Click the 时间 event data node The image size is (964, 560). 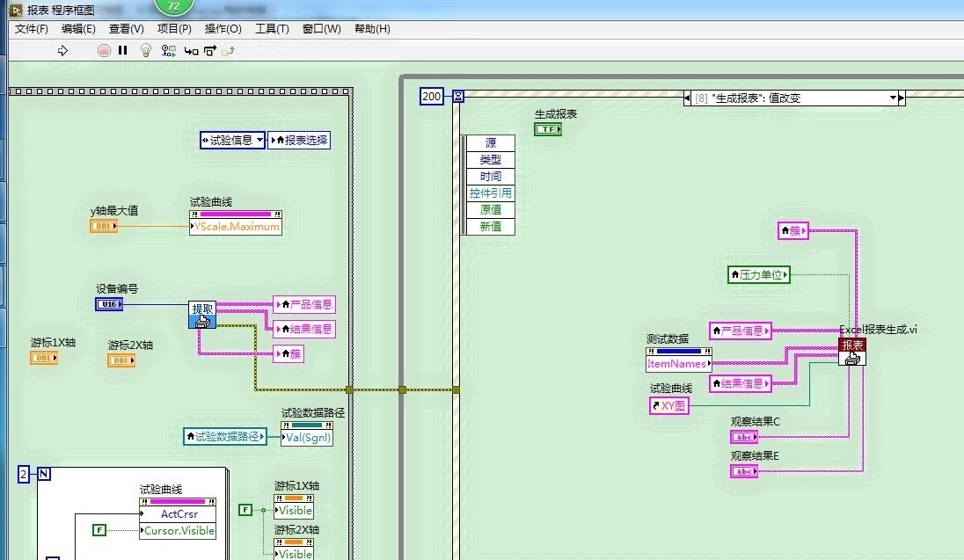[x=490, y=177]
